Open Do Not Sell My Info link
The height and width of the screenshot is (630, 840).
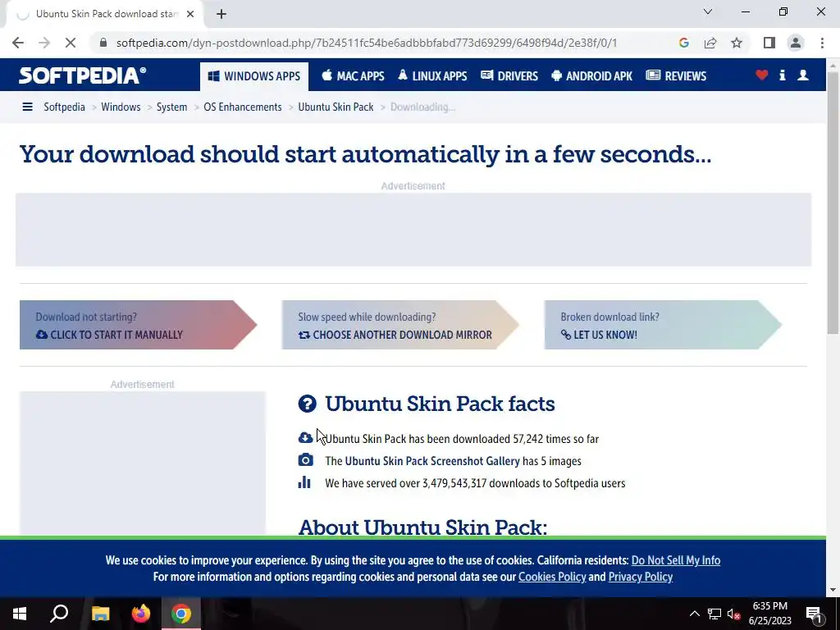[x=676, y=560]
